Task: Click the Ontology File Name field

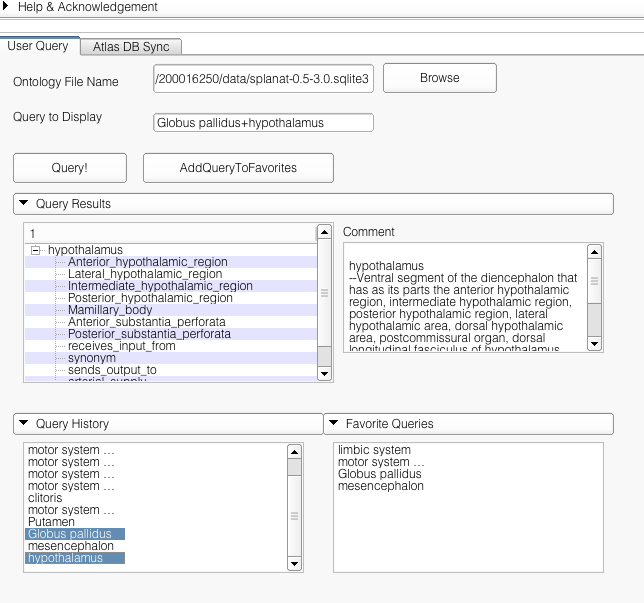Action: click(263, 80)
